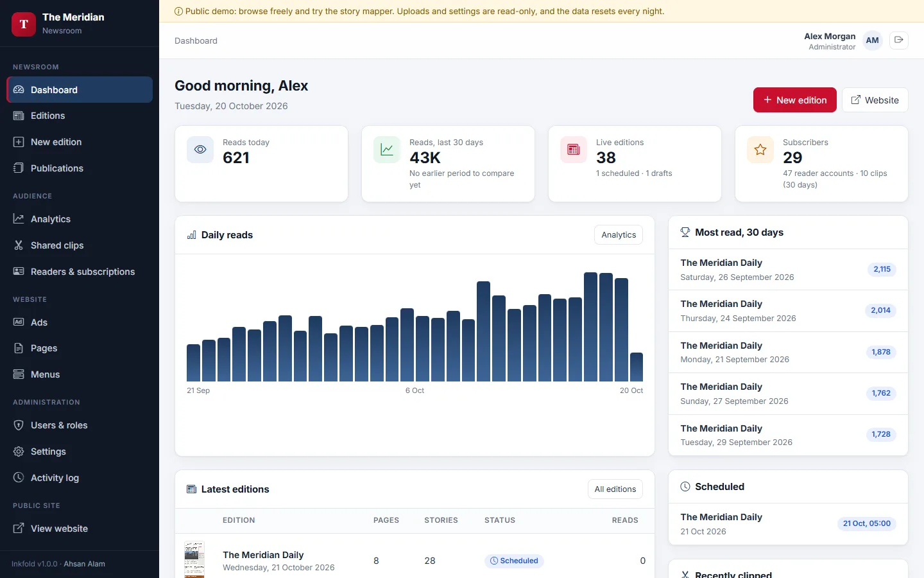Screen dimensions: 924x578
Task: Open the Meridian Daily edition cover thumbnail
Action: (194, 560)
